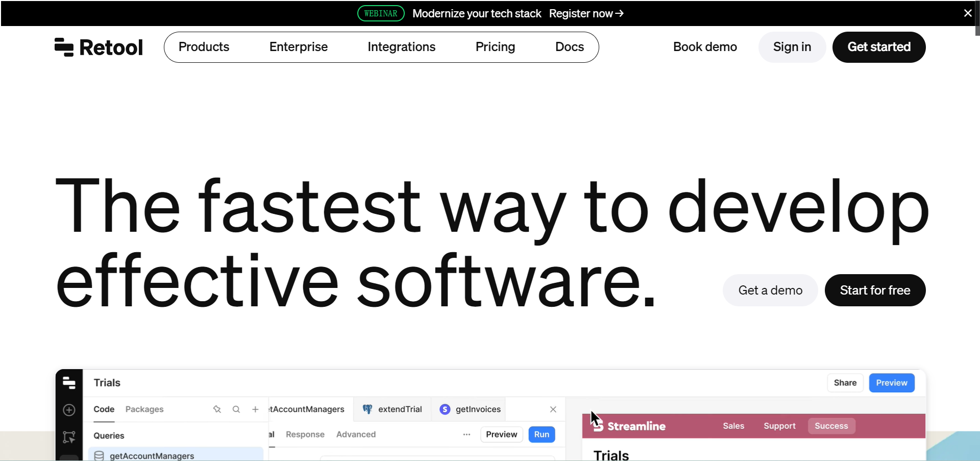980x461 pixels.
Task: Click the search magnifier icon in the Code panel
Action: point(236,409)
